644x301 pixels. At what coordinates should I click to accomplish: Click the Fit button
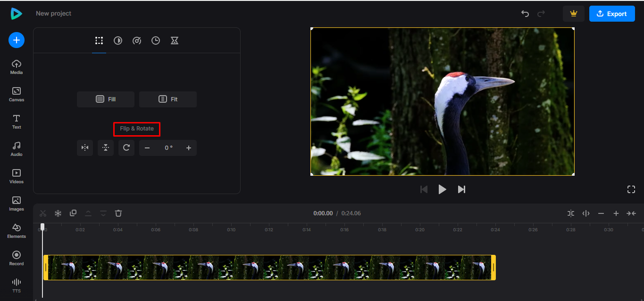[168, 99]
